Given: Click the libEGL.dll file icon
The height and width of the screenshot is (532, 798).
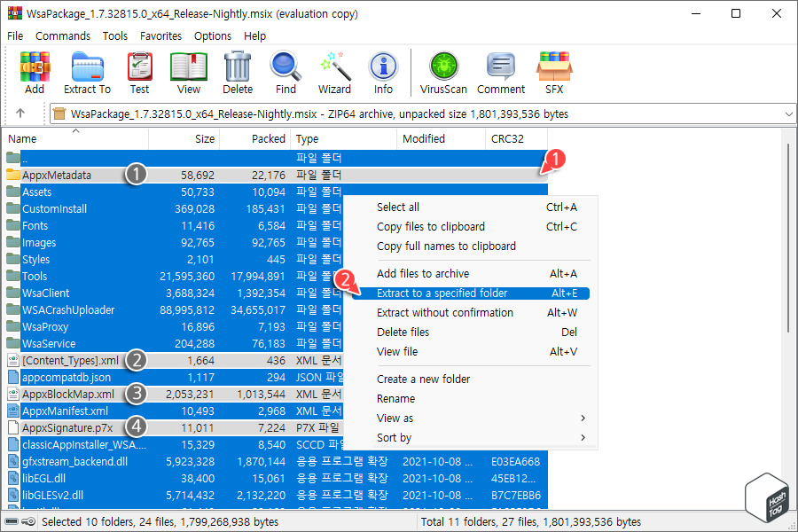Looking at the screenshot, I should click(x=13, y=478).
